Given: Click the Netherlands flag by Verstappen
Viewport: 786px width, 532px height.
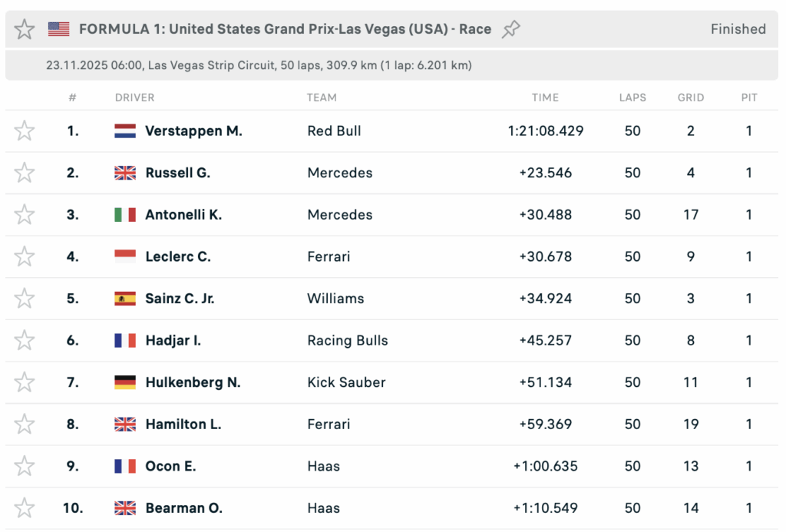Looking at the screenshot, I should pos(125,131).
